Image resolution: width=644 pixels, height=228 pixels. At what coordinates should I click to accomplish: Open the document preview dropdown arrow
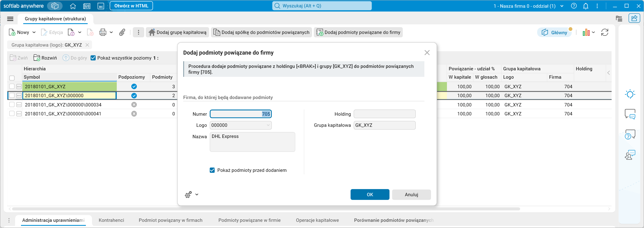(x=80, y=32)
